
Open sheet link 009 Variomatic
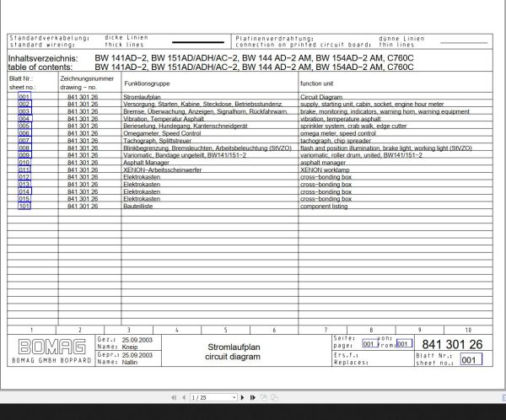[24, 155]
